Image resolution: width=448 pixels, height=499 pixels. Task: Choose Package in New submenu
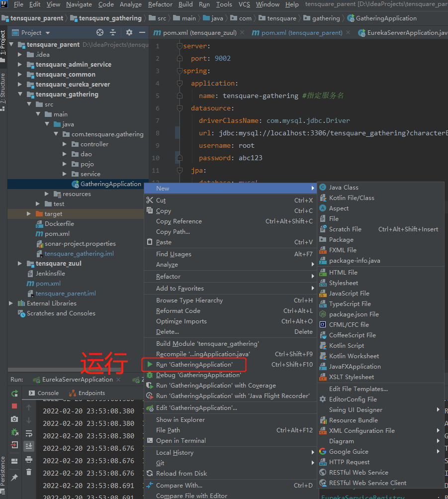point(380,240)
